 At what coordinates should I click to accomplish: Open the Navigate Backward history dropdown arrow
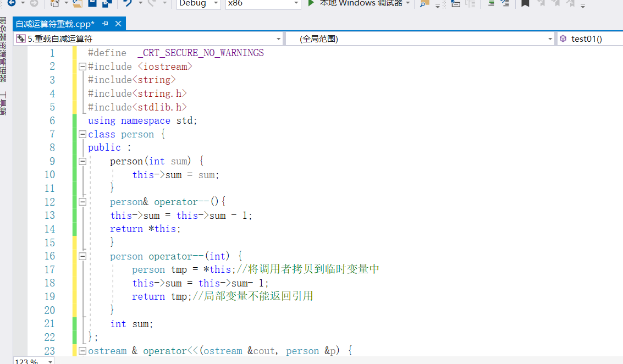click(23, 3)
